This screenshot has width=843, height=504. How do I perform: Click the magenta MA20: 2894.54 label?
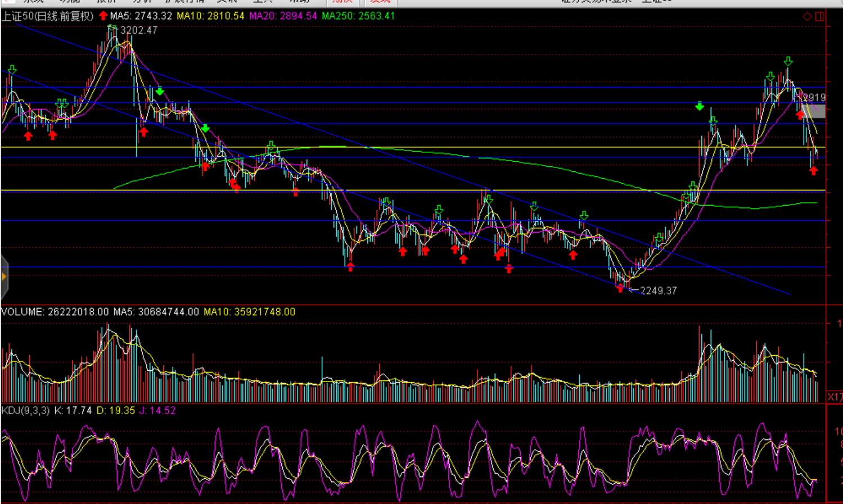[283, 16]
